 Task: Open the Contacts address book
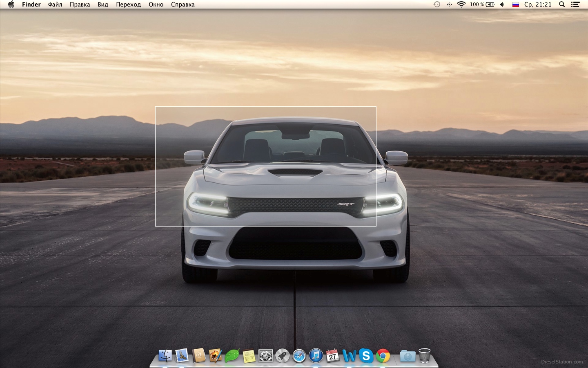coord(199,356)
